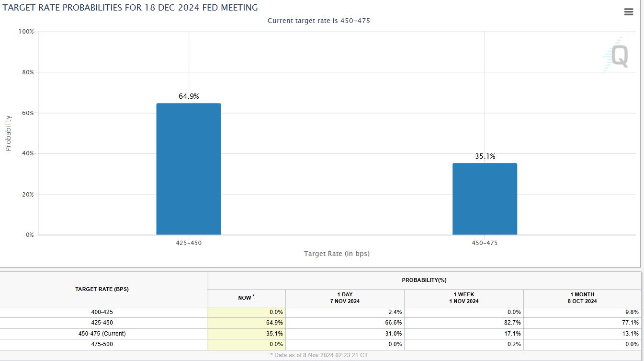Click the chart title for 18 Dec 2024 meeting
The width and height of the screenshot is (644, 361).
tap(130, 8)
